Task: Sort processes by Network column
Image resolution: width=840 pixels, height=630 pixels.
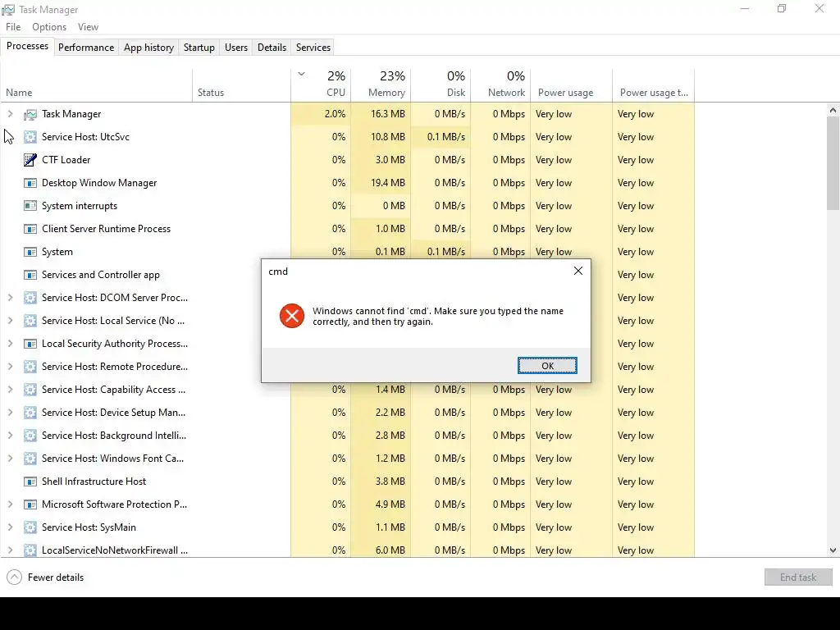Action: pyautogui.click(x=501, y=84)
